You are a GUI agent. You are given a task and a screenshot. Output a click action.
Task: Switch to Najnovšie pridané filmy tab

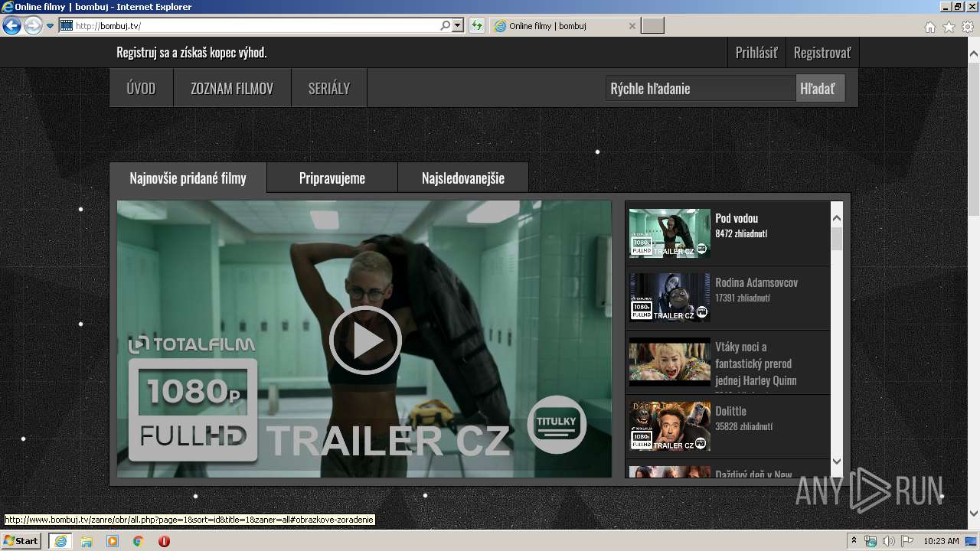[188, 178]
